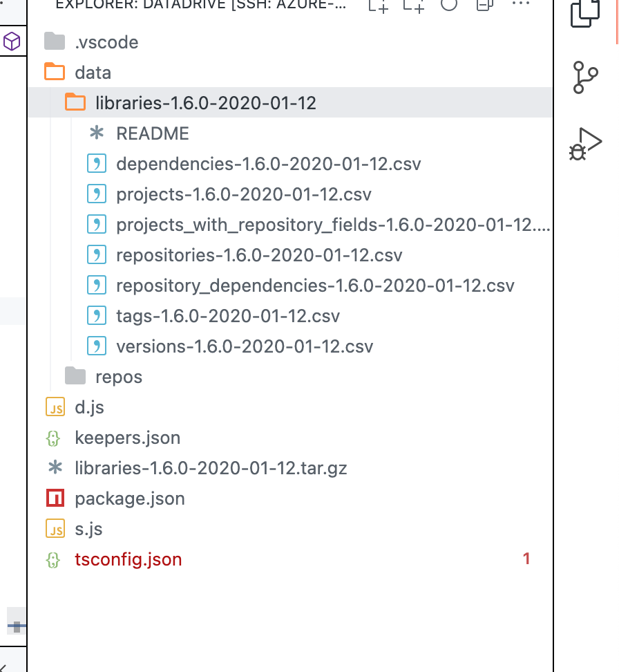Open package.json
Screen dimensions: 619x672
130,498
